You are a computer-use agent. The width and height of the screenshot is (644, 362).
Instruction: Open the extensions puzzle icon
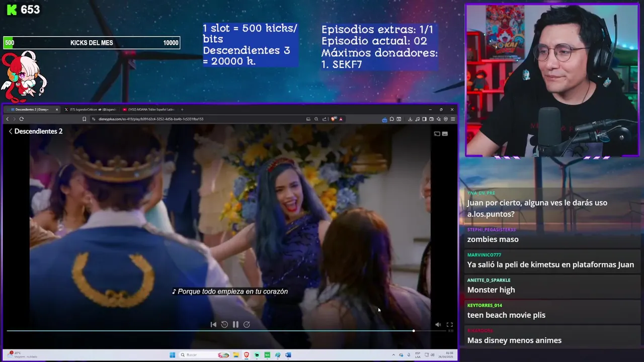point(392,119)
